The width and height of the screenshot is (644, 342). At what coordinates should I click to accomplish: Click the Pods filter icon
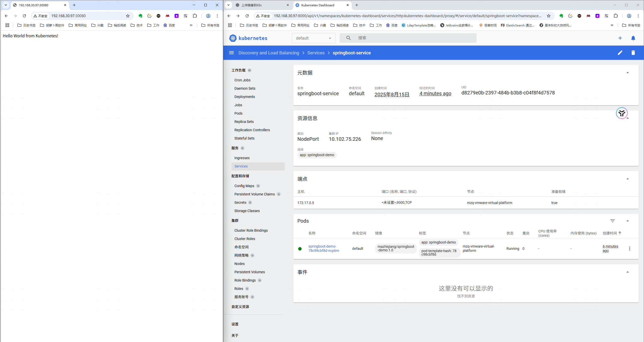[x=612, y=221]
